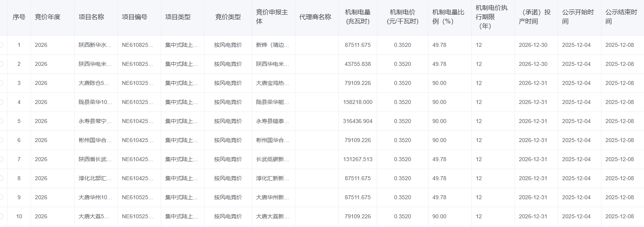The width and height of the screenshot is (644, 227).
Task: Click the 竞价申报主体 column header
Action: [272, 17]
